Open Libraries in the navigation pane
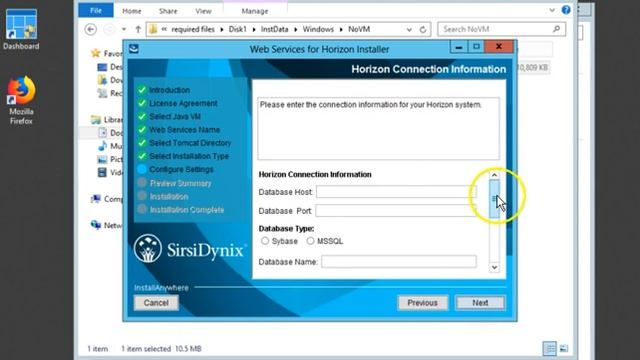 coord(107,120)
